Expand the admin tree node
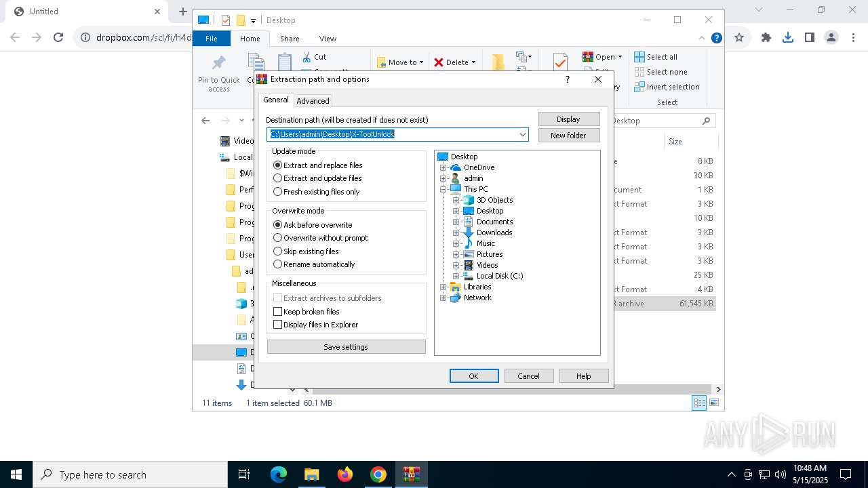 pyautogui.click(x=443, y=178)
